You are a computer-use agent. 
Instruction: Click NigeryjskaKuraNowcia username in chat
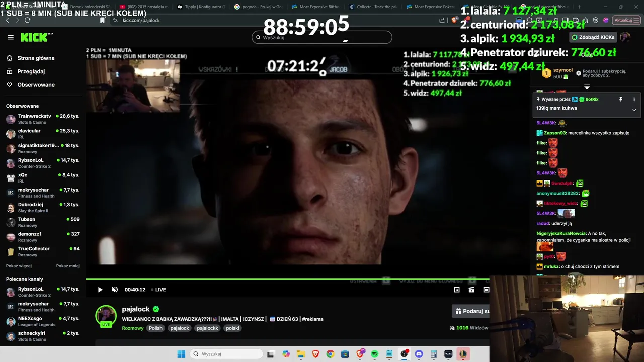[x=561, y=233]
